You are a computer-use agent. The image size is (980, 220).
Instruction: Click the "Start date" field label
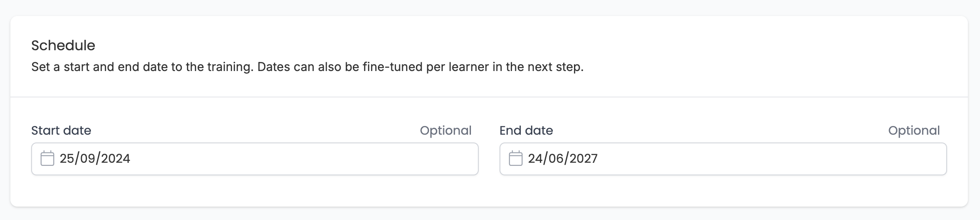pos(61,130)
